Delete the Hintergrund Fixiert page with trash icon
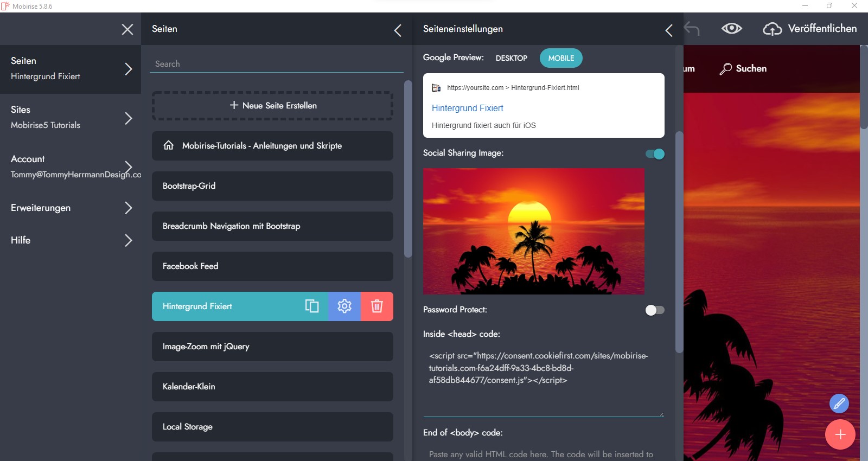Viewport: 868px width, 461px height. point(377,306)
